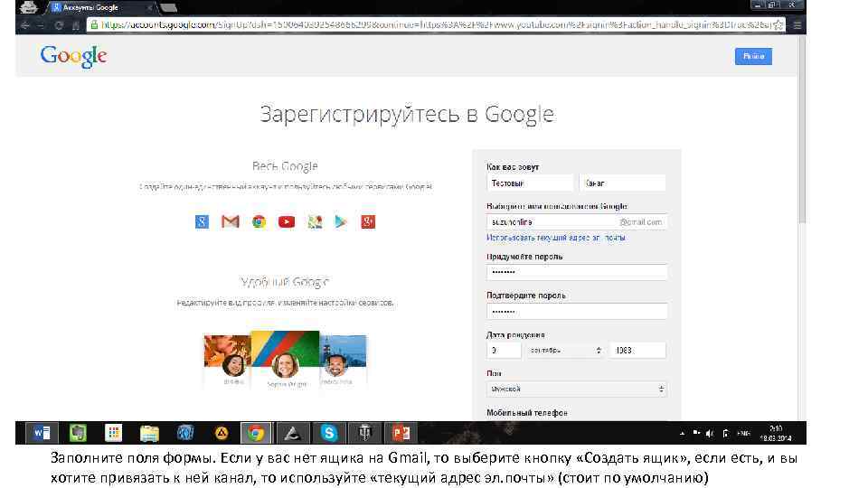Screen dimensions: 868x488
Task: Click the birth day field
Action: pyautogui.click(x=504, y=351)
